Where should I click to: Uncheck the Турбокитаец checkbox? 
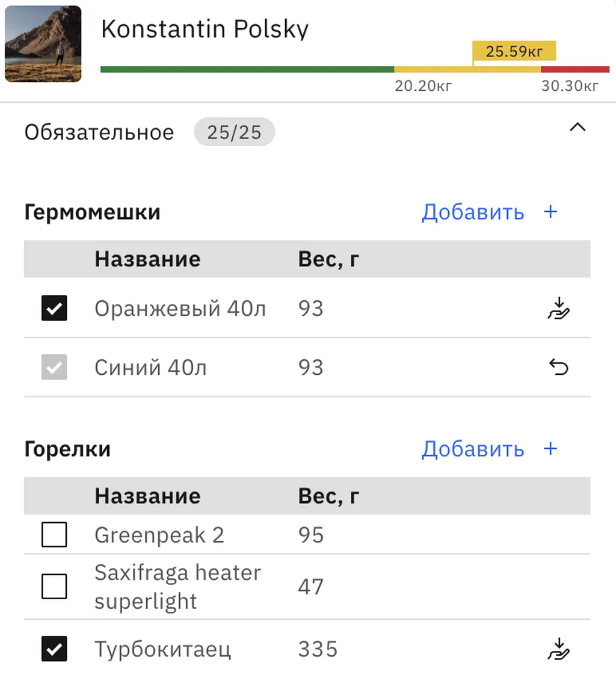(54, 650)
